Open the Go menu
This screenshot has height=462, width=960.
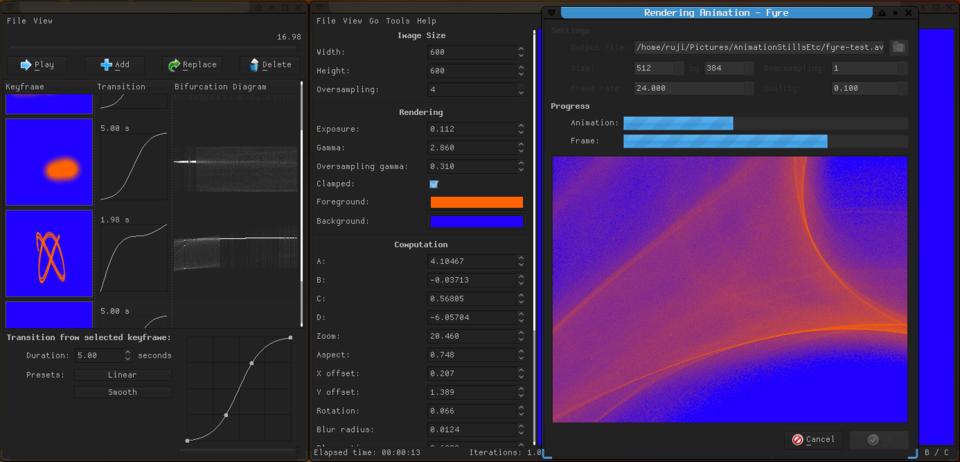373,20
